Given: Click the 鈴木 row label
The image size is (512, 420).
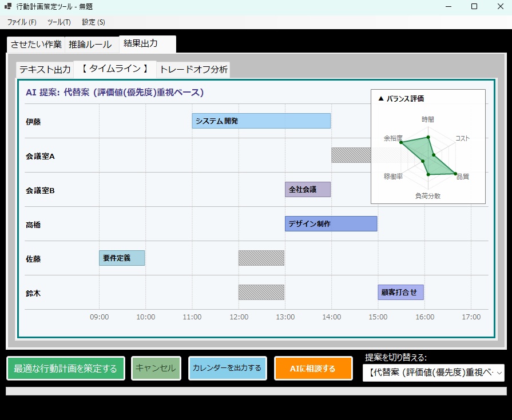Looking at the screenshot, I should [x=33, y=293].
